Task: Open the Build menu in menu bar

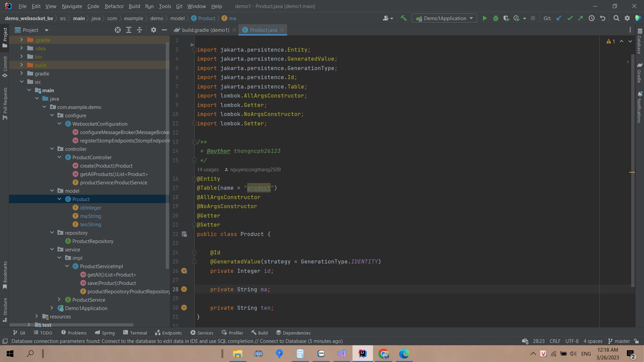Action: [134, 6]
